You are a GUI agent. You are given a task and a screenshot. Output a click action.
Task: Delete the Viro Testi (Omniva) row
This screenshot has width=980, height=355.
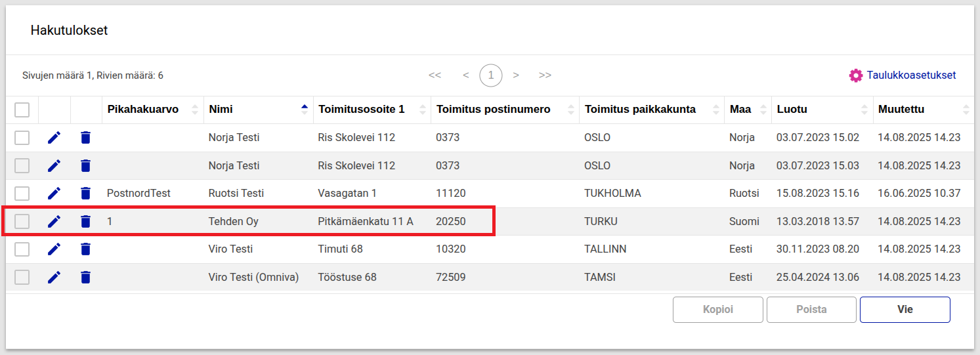tap(85, 277)
